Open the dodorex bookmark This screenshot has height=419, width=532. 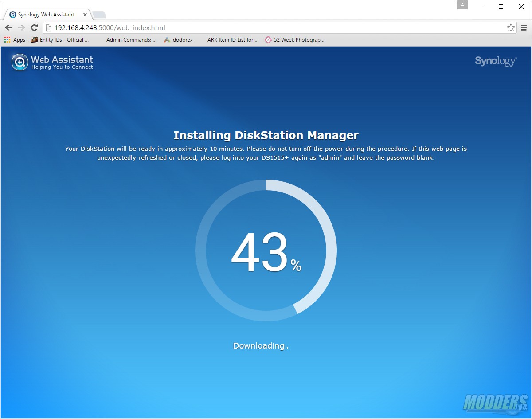point(178,39)
